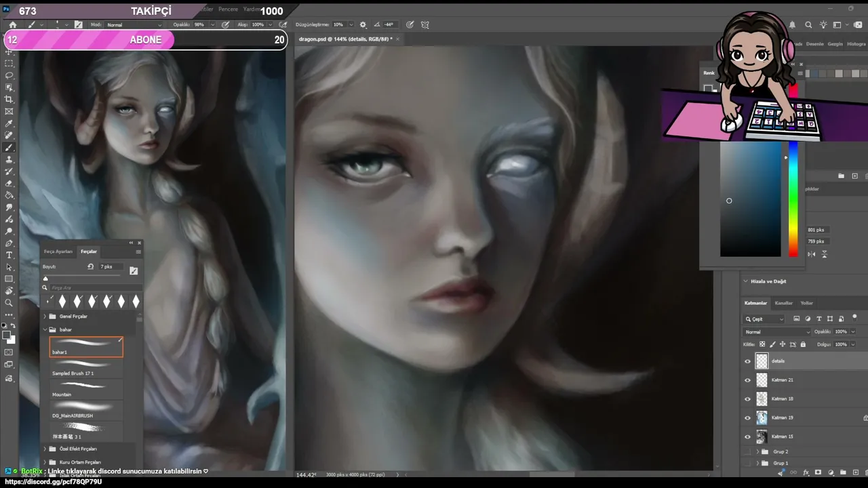Image resolution: width=868 pixels, height=488 pixels.
Task: Switch to the Kanallar tab
Action: (784, 303)
